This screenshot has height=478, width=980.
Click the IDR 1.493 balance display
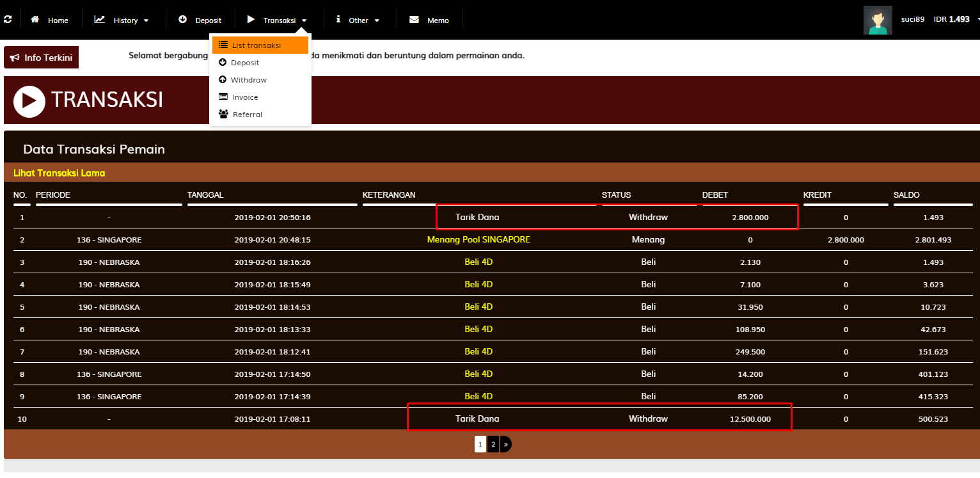951,19
